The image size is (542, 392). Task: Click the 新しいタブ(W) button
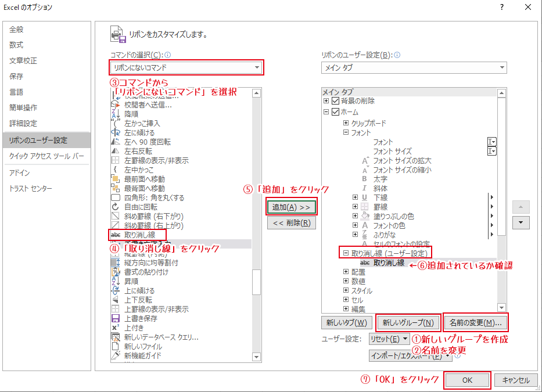tap(346, 322)
